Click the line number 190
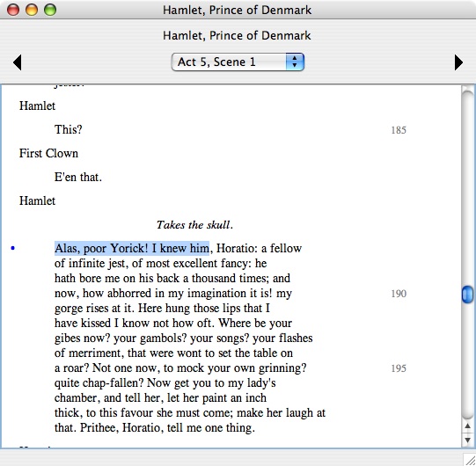This screenshot has width=476, height=466. pos(399,294)
